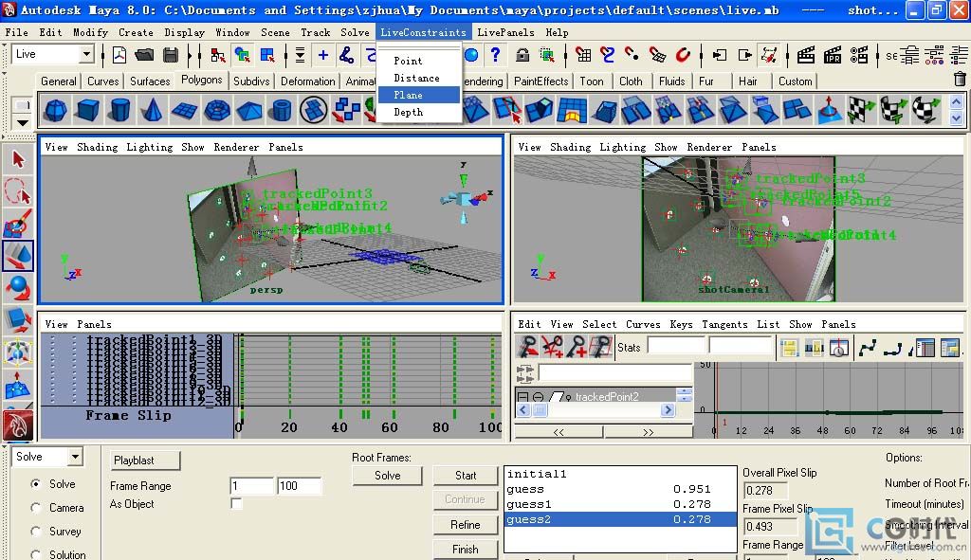Click the Frame Range start field
The width and height of the screenshot is (971, 560).
point(251,486)
